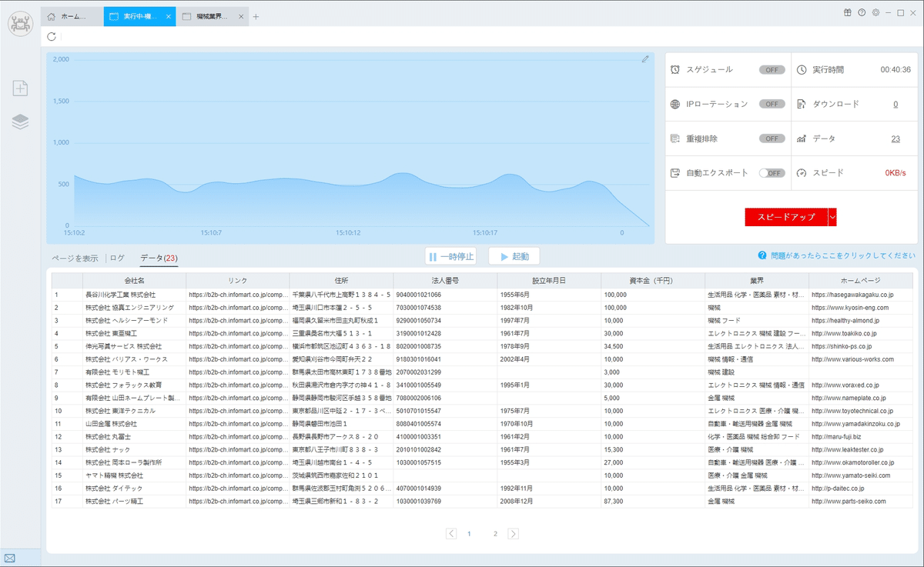This screenshot has height=567, width=924.
Task: Toggle the 重複排除 OFF switch
Action: click(772, 138)
